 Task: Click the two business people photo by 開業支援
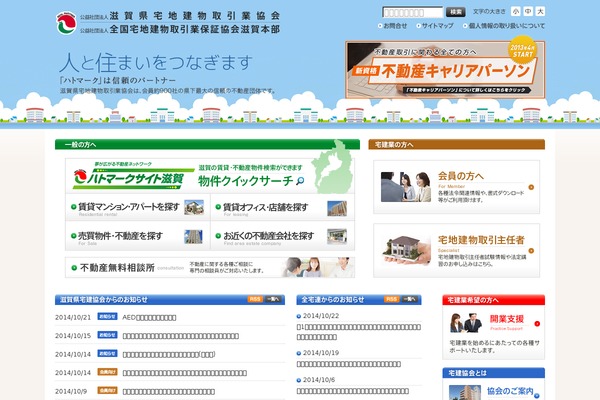(466, 323)
